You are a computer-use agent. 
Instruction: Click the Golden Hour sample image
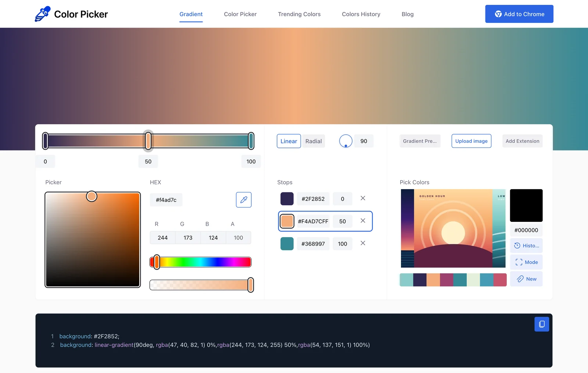453,228
